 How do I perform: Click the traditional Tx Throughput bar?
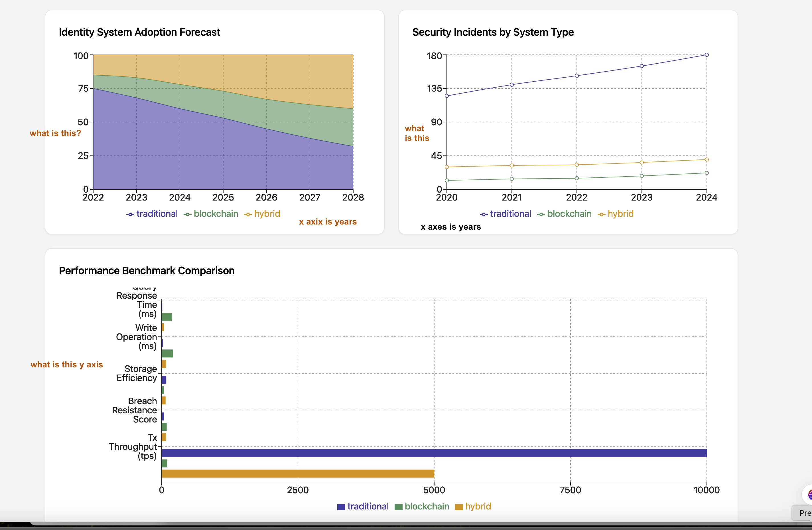click(433, 453)
